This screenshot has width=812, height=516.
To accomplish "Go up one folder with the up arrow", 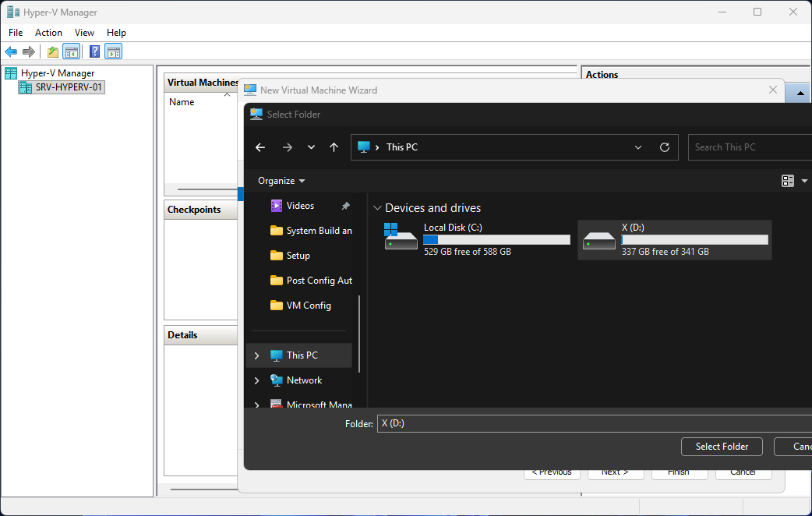I will (334, 147).
